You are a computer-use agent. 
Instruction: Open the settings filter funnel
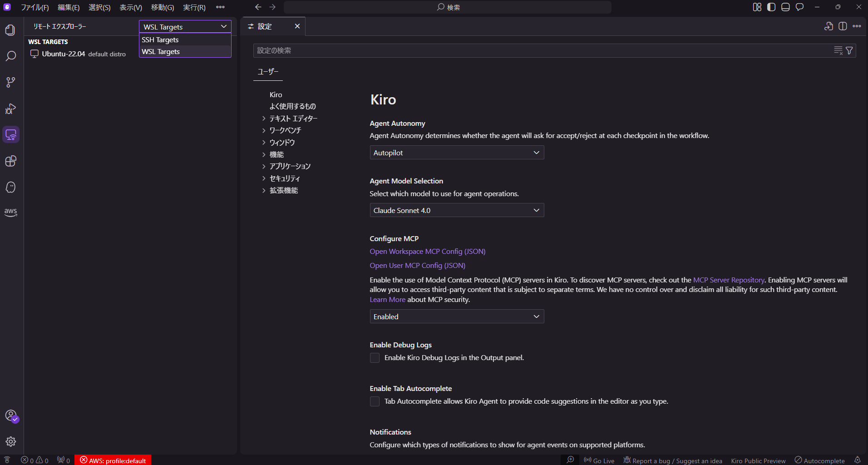[849, 50]
